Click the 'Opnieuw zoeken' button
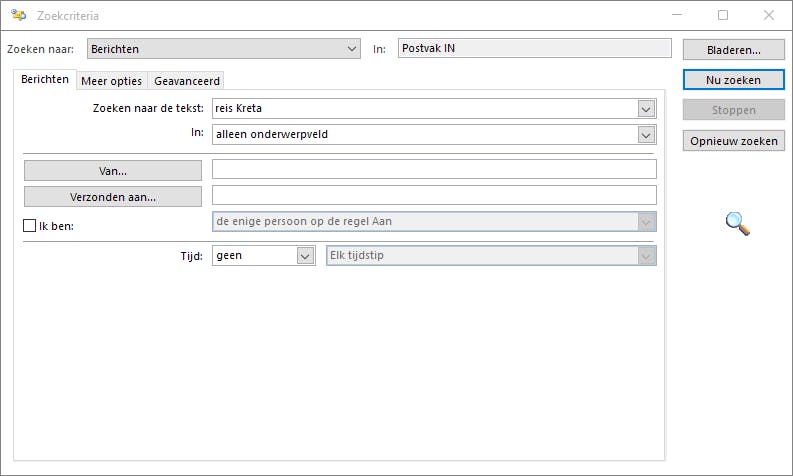 click(x=733, y=141)
